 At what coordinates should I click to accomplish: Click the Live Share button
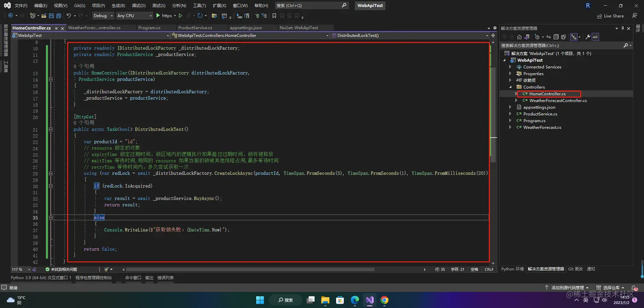tap(610, 16)
